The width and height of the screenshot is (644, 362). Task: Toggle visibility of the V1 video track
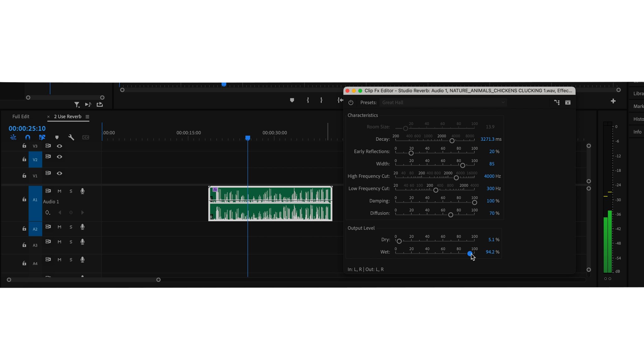pos(60,173)
